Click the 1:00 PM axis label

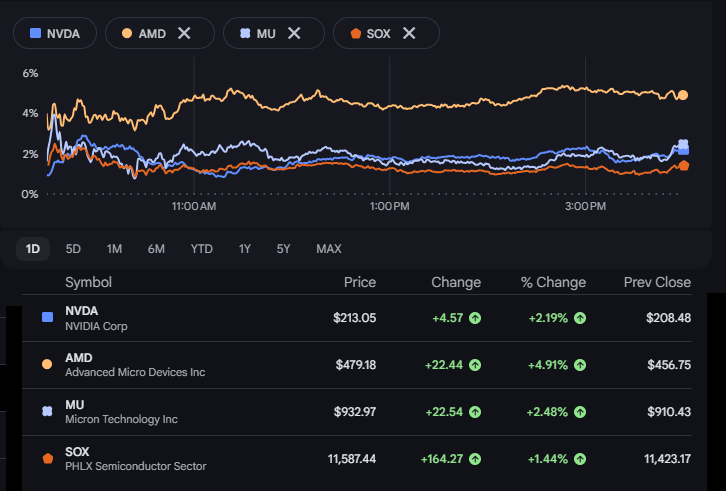tap(389, 206)
